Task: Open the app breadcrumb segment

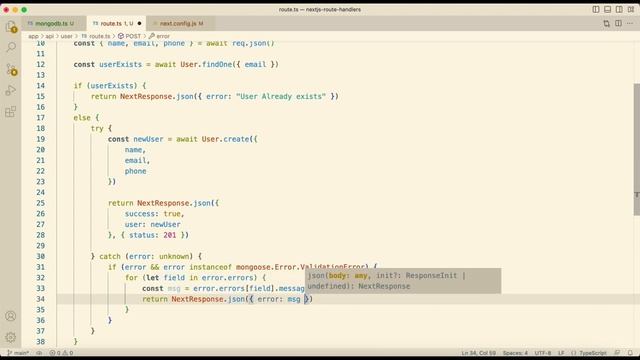Action: pos(33,36)
